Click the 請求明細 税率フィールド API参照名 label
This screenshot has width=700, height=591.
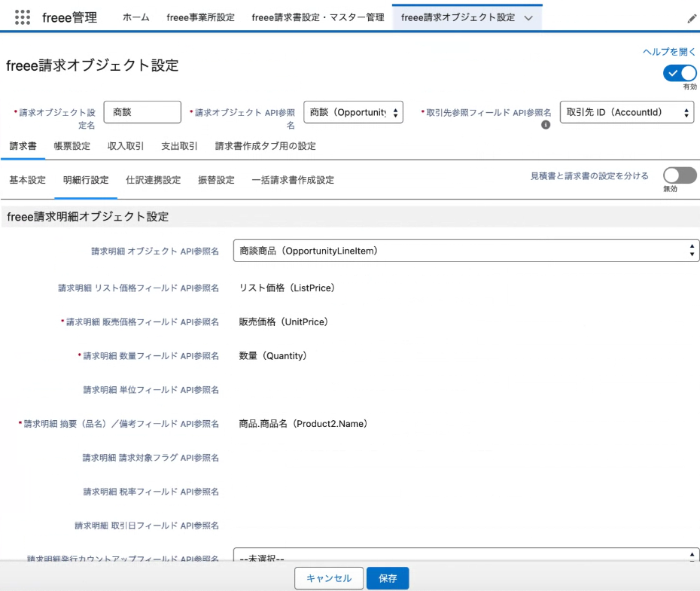coord(151,492)
